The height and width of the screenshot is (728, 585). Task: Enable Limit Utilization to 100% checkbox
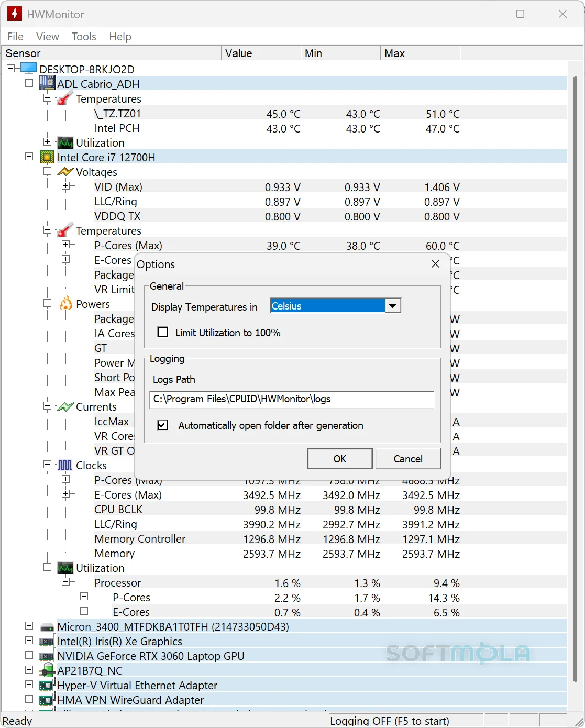(163, 332)
